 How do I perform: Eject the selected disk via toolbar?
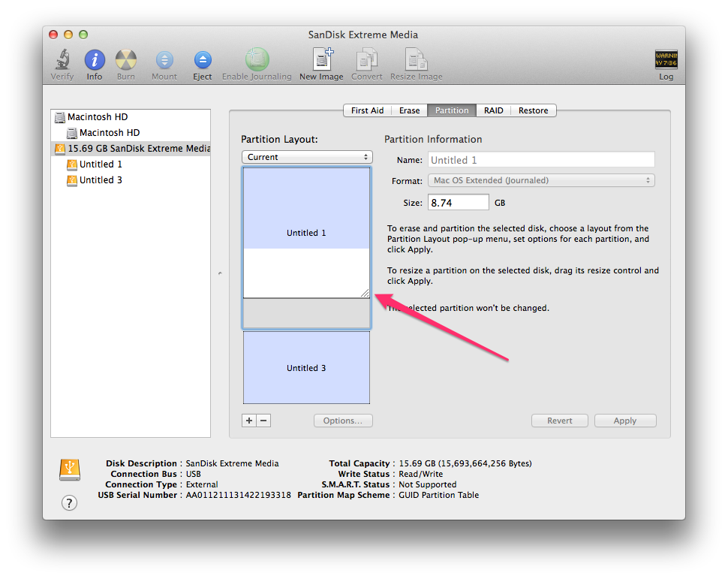(203, 60)
